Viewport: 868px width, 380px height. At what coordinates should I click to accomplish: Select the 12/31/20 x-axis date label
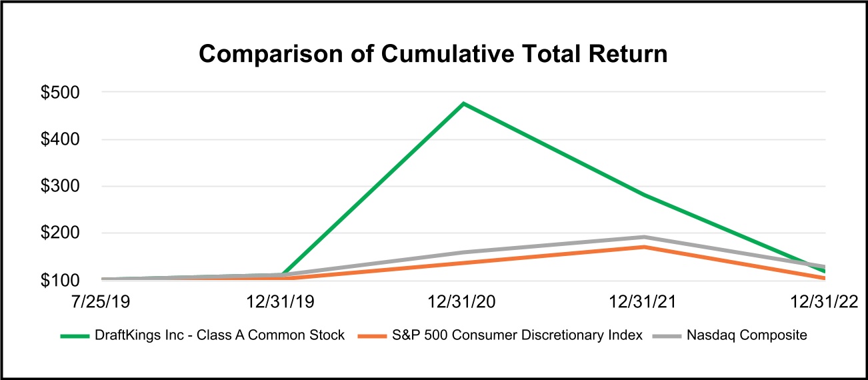coord(464,302)
